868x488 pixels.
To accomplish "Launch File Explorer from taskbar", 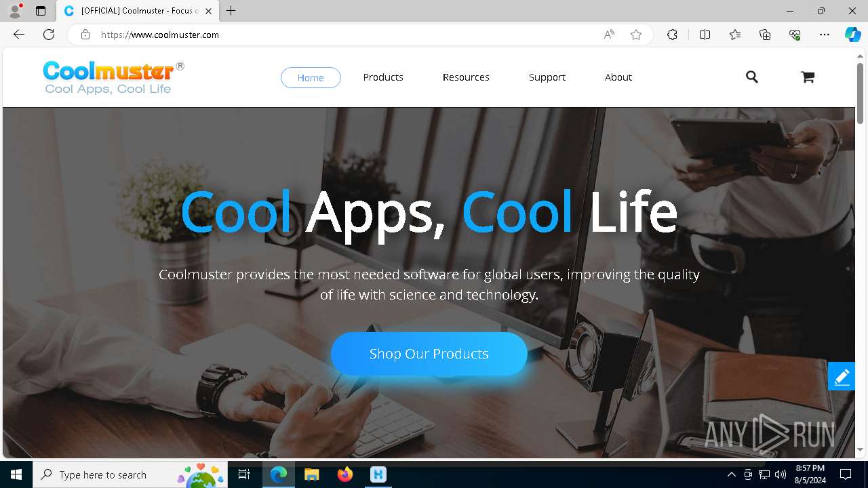I will coord(311,474).
